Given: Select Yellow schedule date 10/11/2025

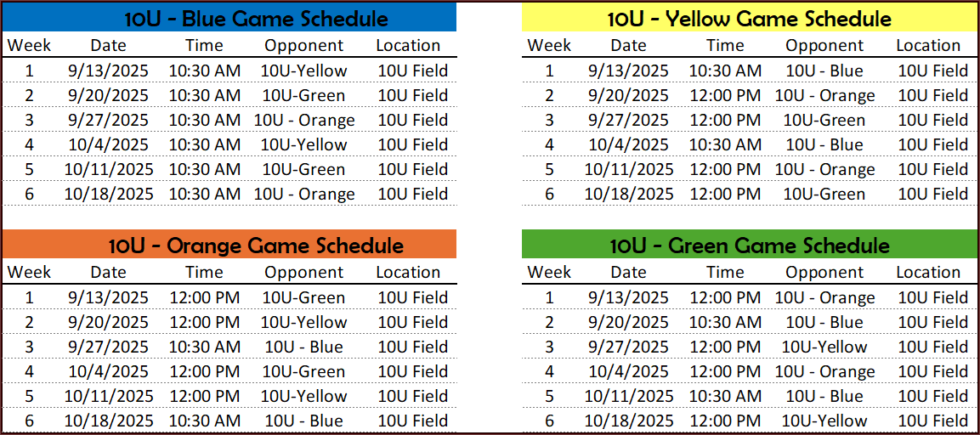Looking at the screenshot, I should [629, 169].
